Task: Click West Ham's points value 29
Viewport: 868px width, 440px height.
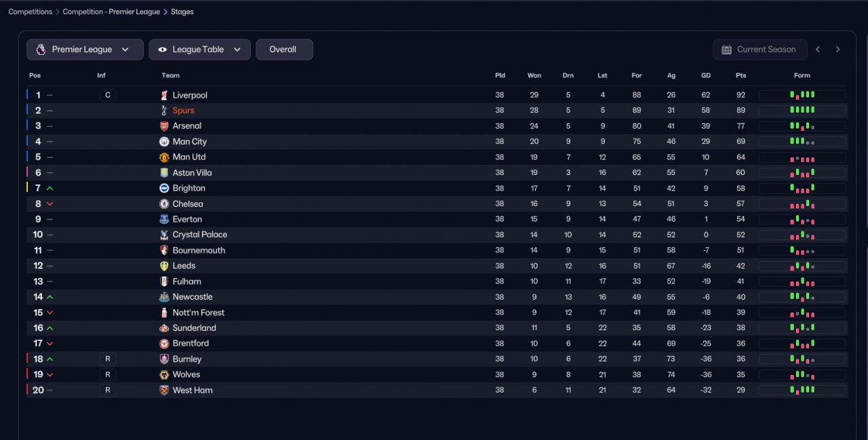Action: click(x=741, y=391)
